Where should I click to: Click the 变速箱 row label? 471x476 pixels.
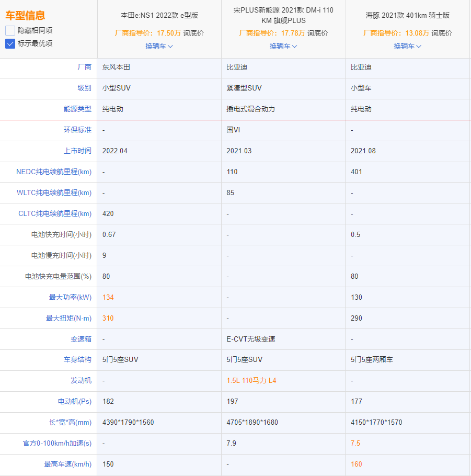point(81,339)
